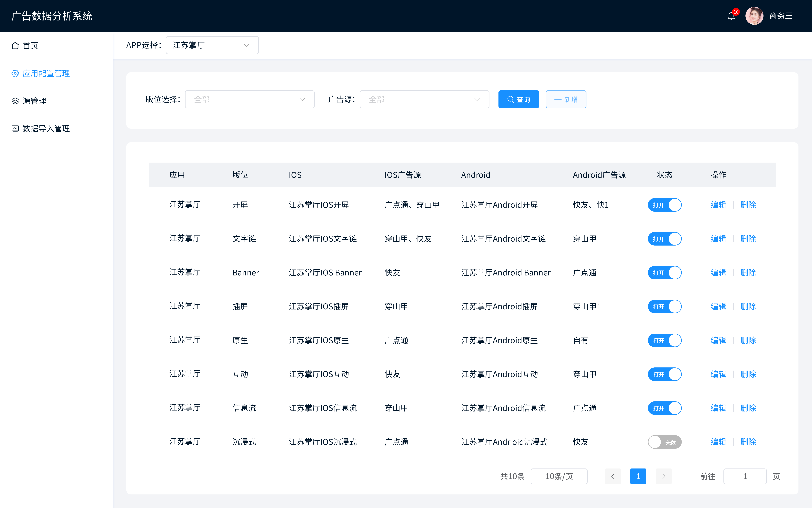812x508 pixels.
Task: Click 编辑 for the 互动 row
Action: pyautogui.click(x=718, y=374)
